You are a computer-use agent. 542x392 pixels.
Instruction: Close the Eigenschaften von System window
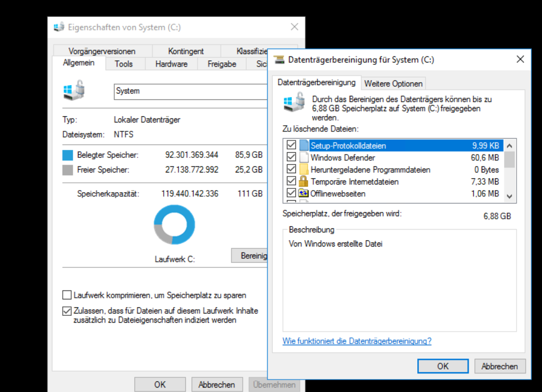(x=295, y=27)
